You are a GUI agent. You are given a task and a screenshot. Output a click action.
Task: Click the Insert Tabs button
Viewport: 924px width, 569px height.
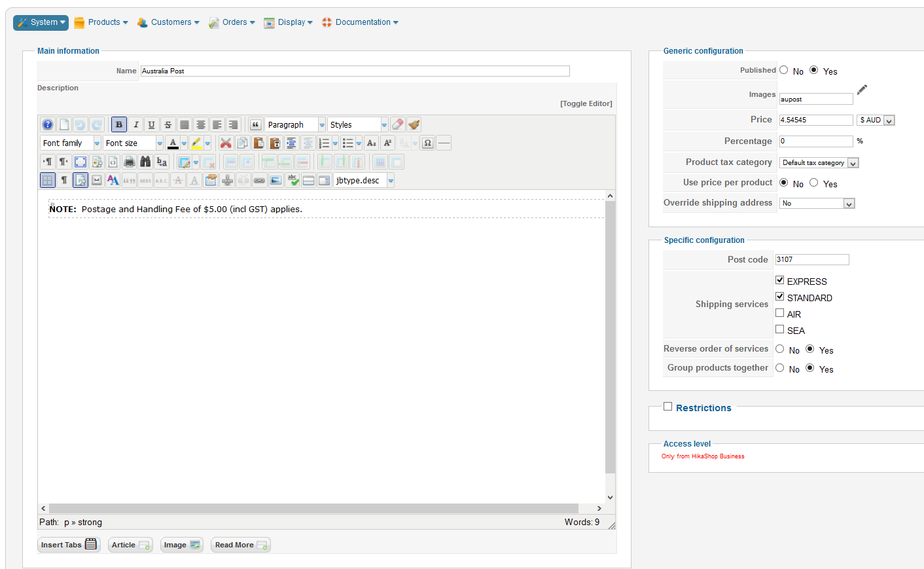[69, 545]
